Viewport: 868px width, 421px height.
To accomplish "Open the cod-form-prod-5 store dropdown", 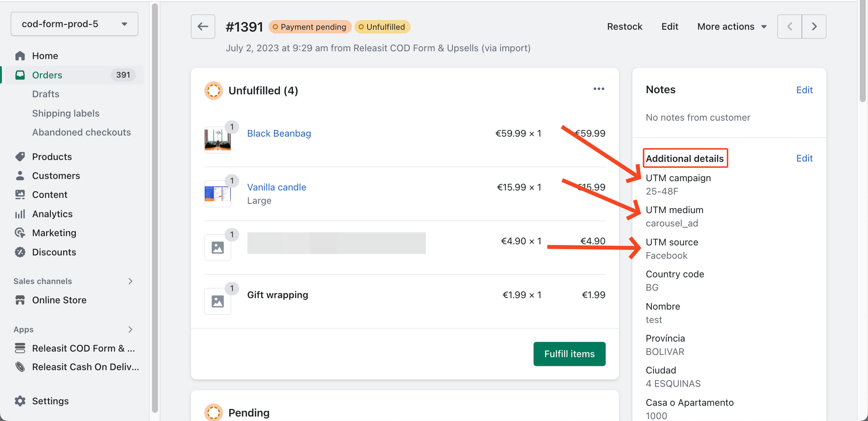I will [75, 24].
